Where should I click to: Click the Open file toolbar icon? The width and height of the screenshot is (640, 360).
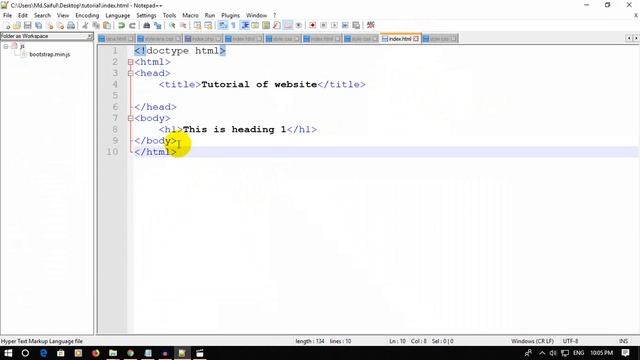pos(17,25)
